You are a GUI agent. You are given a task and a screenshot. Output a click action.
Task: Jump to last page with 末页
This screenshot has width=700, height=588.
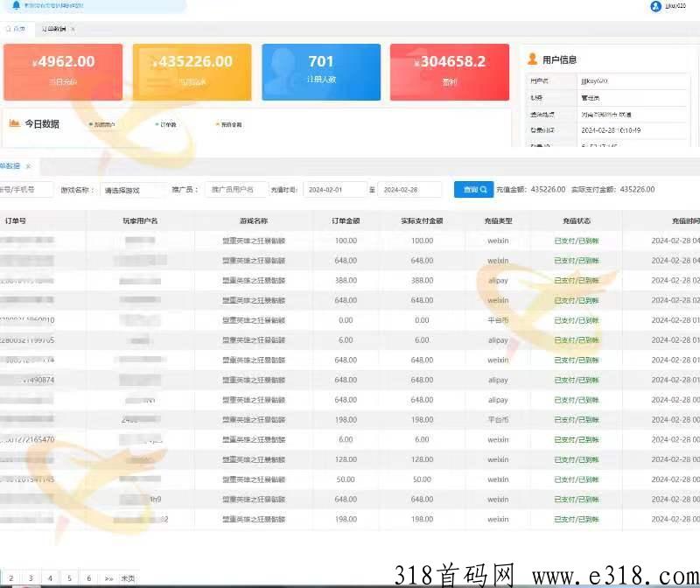128,577
